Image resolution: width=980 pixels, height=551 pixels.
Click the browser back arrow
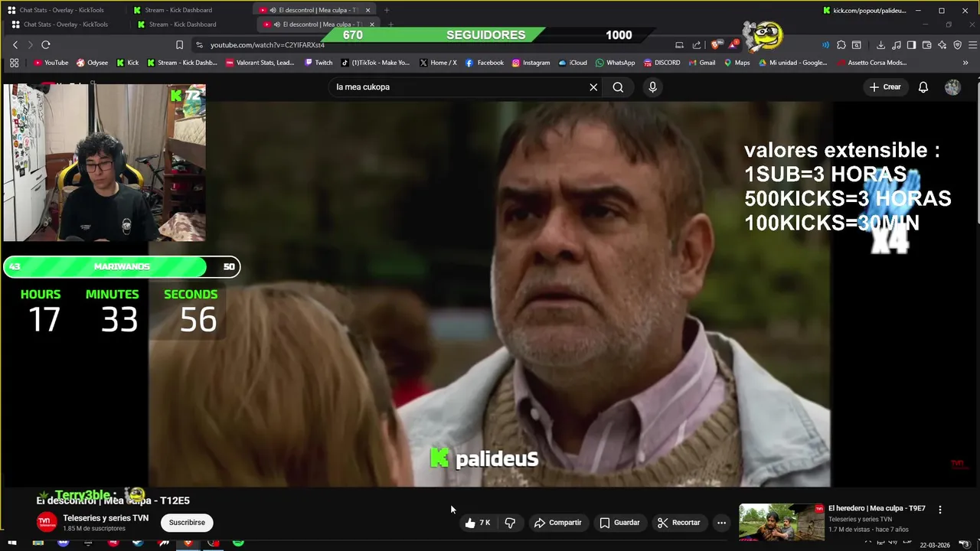(15, 45)
